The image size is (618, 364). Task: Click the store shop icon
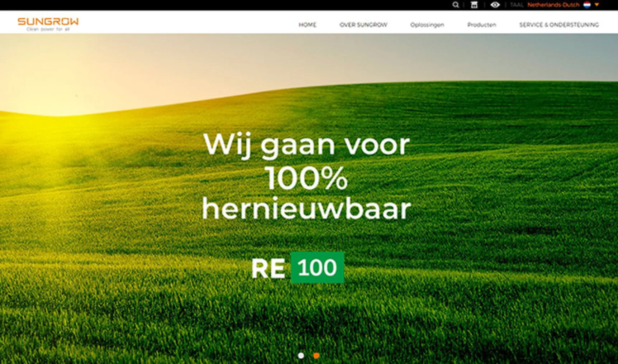pos(474,5)
